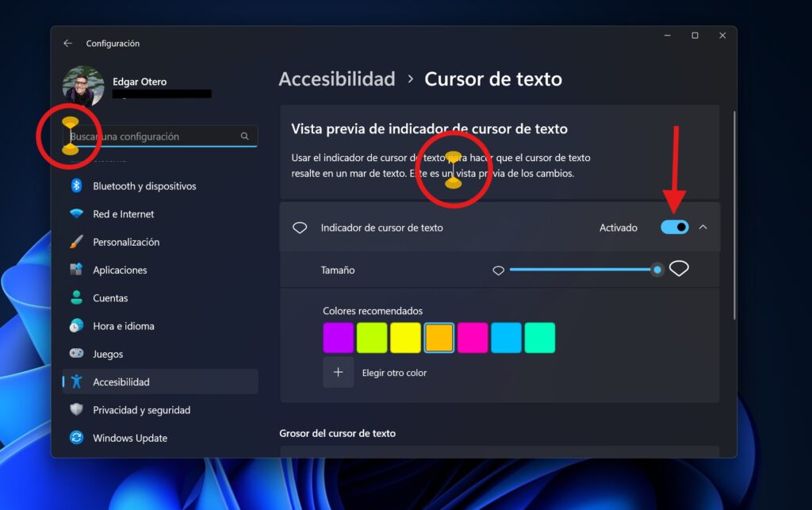Click the Juegos controller icon
812x510 pixels.
click(x=77, y=353)
